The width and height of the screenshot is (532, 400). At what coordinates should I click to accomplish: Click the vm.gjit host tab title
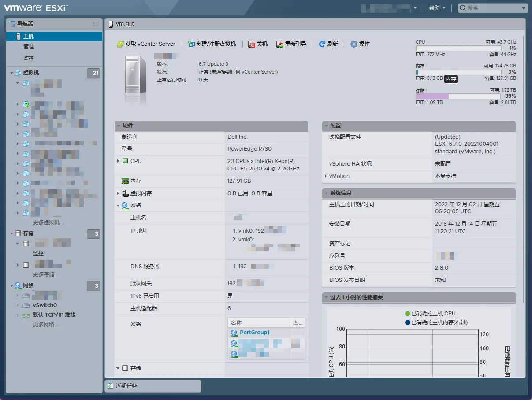125,24
